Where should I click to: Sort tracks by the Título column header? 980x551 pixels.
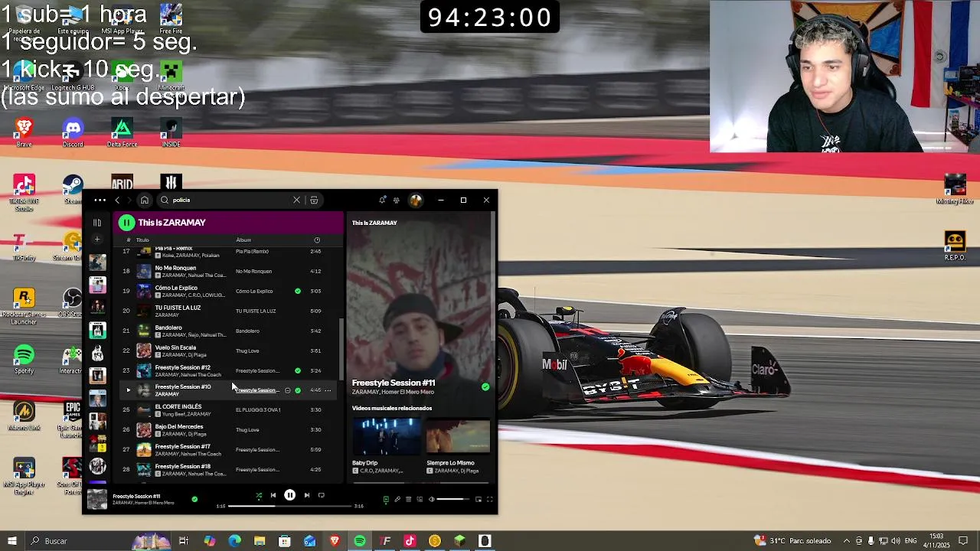tap(142, 240)
